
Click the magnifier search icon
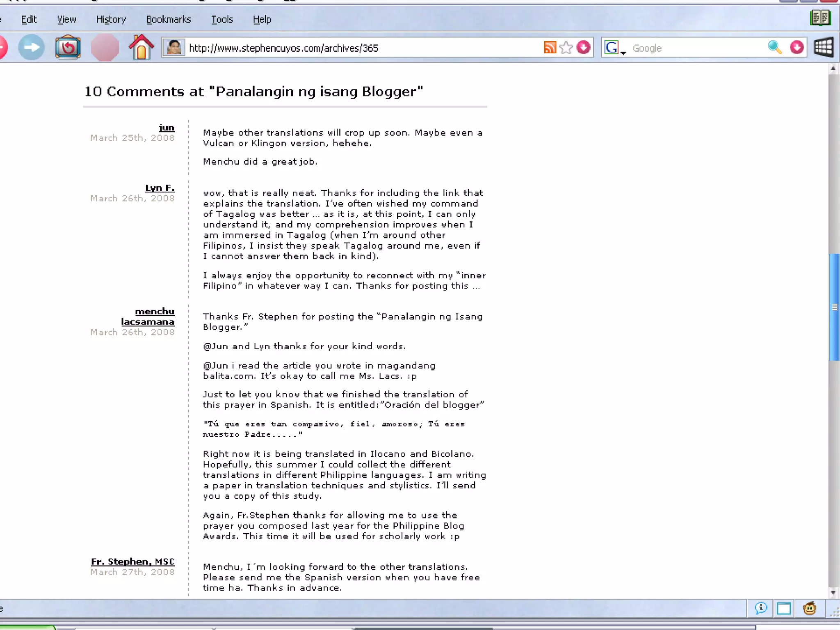pos(774,48)
